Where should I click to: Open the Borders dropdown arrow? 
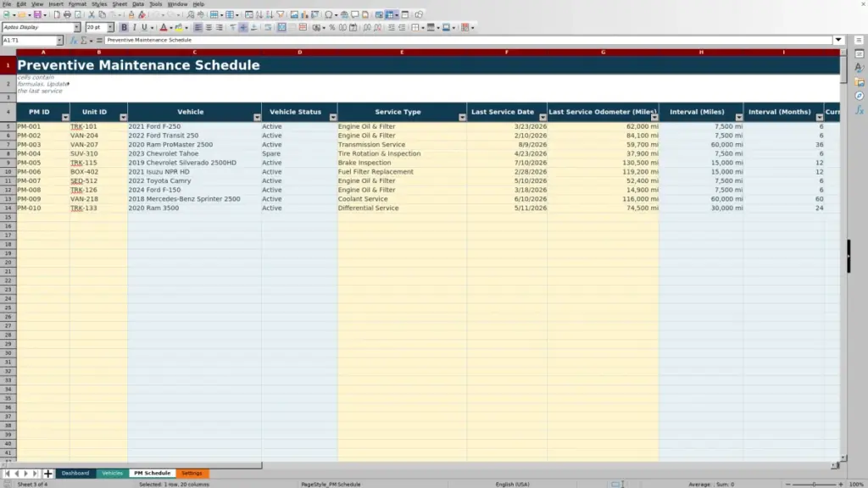(423, 28)
